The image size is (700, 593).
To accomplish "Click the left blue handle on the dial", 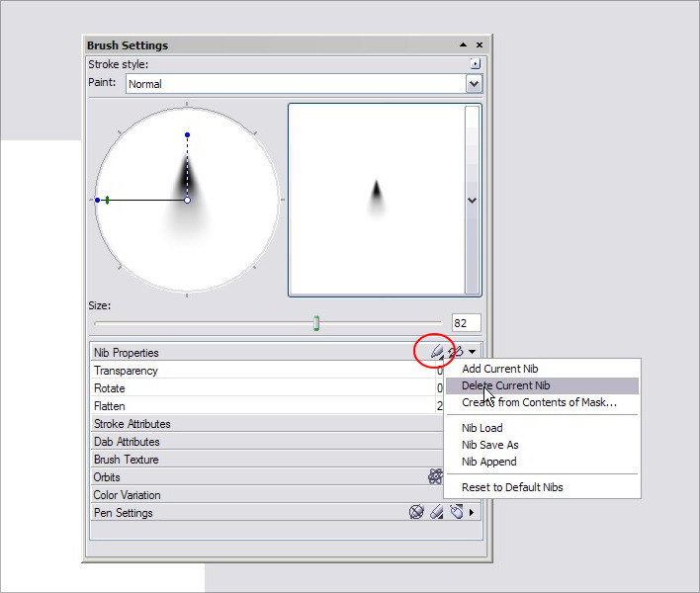I will [x=97, y=200].
